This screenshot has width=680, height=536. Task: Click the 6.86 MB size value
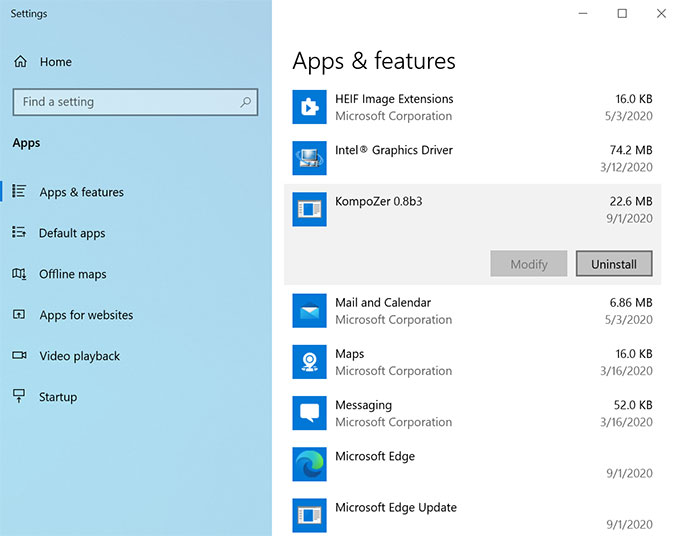coord(631,303)
